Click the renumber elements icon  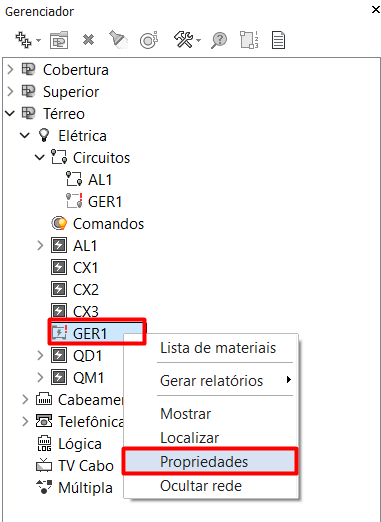point(249,40)
